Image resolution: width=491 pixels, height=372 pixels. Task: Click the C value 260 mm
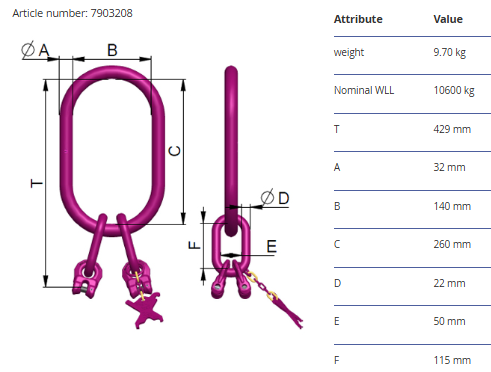[452, 244]
